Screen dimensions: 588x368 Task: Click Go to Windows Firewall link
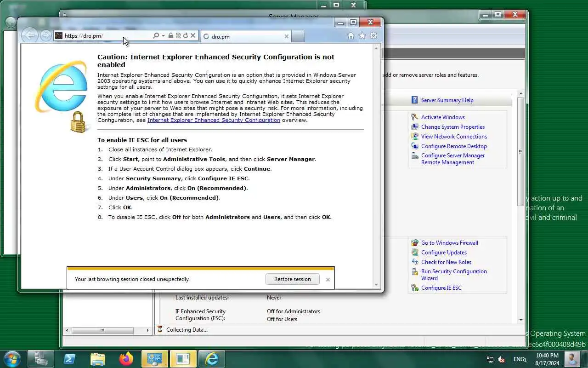coord(450,243)
